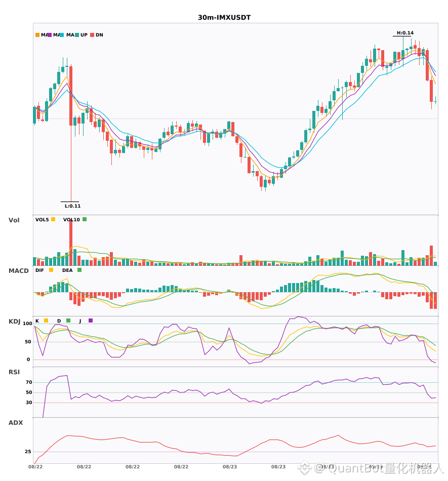This screenshot has height=481, width=448.
Task: Click the Vol panel label
Action: 14,220
